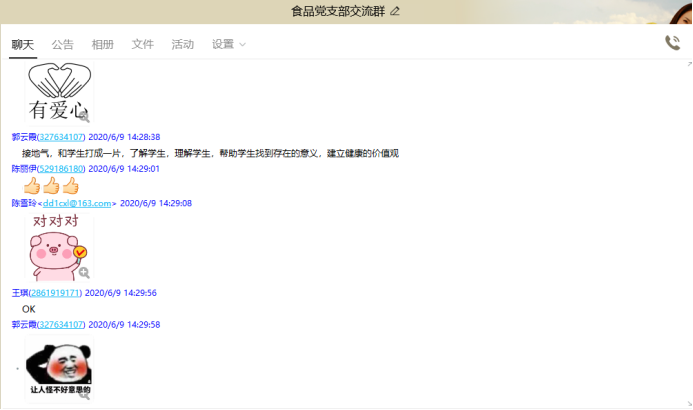Click the magnifier on the panda meme sticker
Image resolution: width=693 pixels, height=410 pixels.
[84, 394]
